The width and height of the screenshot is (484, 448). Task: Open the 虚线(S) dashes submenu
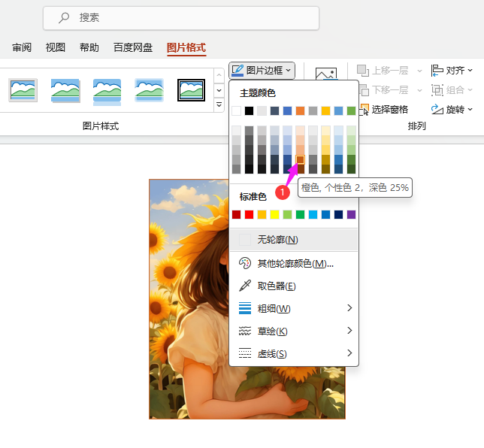[294, 353]
